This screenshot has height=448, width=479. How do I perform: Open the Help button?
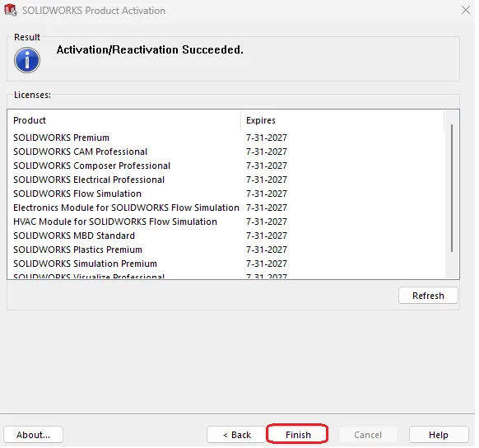(x=439, y=435)
